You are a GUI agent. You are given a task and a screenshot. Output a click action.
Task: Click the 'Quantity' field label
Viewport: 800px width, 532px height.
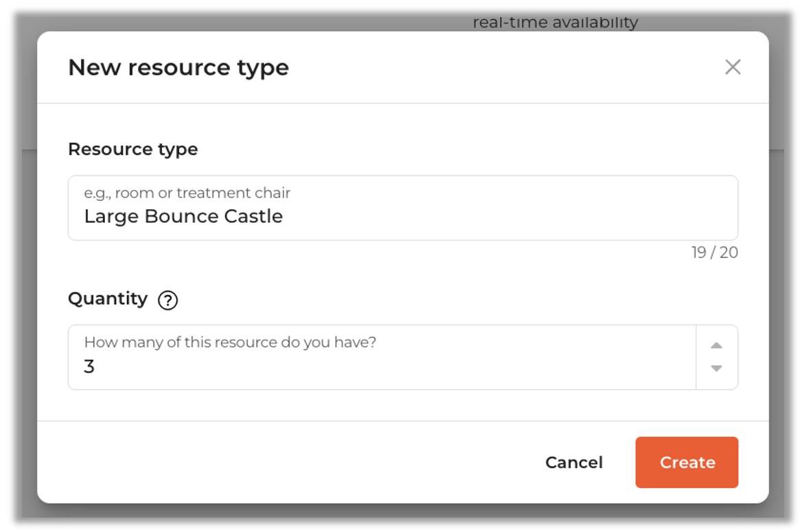108,299
